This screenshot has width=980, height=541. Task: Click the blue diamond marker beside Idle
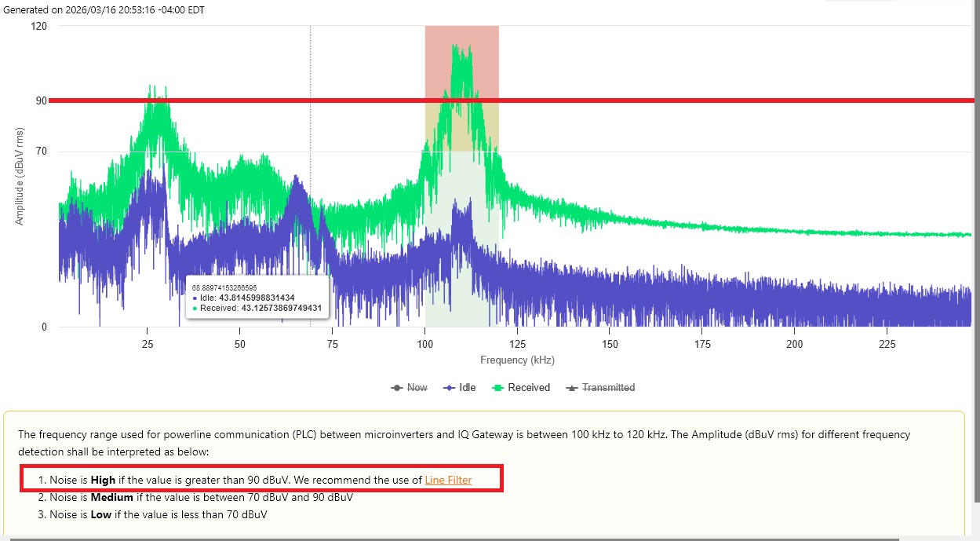pyautogui.click(x=450, y=388)
